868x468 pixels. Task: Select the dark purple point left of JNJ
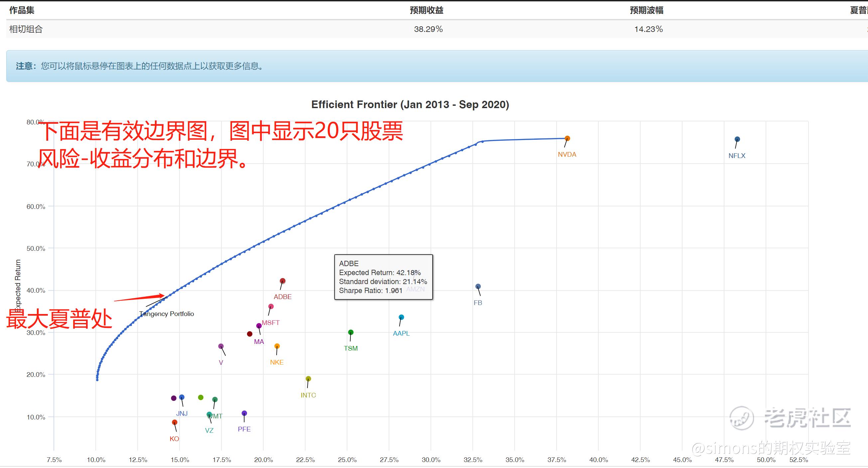[174, 398]
